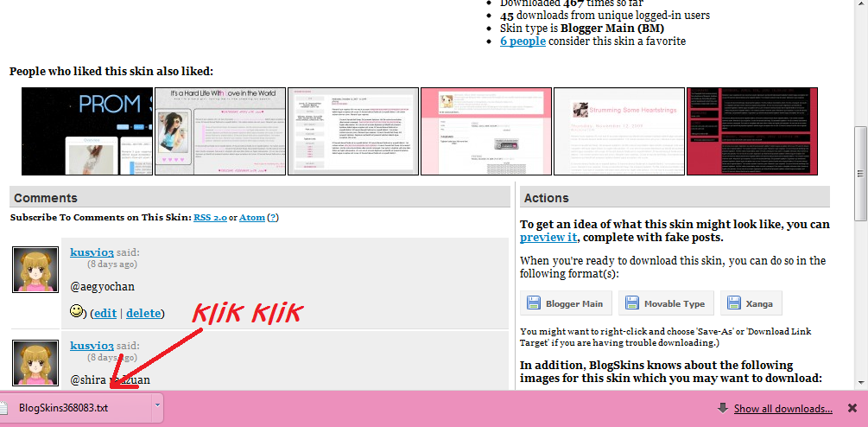
Task: Click Skin type is Blogger Main text
Action: (x=582, y=29)
